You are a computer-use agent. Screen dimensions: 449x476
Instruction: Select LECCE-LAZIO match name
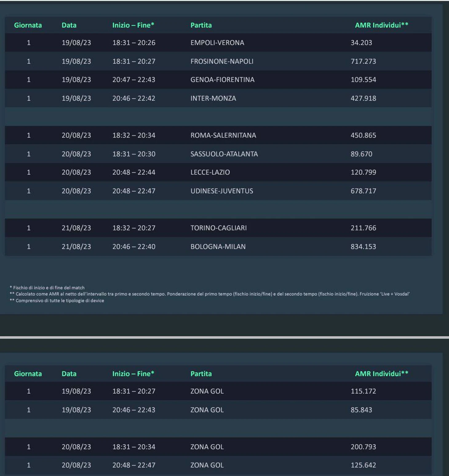point(210,172)
